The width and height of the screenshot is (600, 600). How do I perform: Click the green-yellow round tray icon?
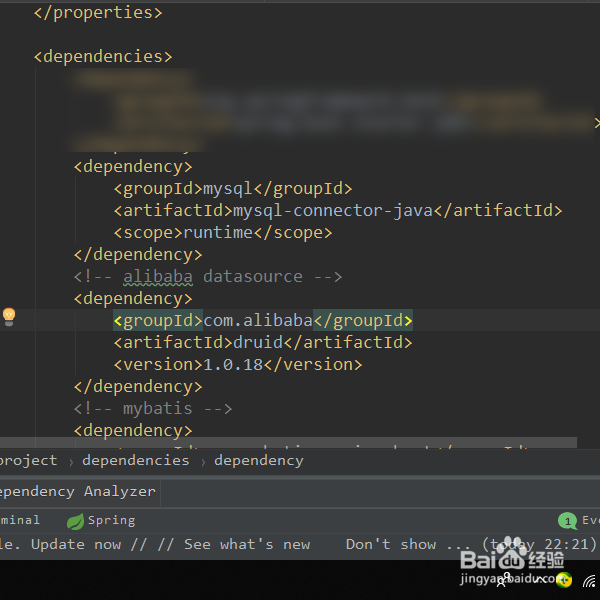click(564, 580)
